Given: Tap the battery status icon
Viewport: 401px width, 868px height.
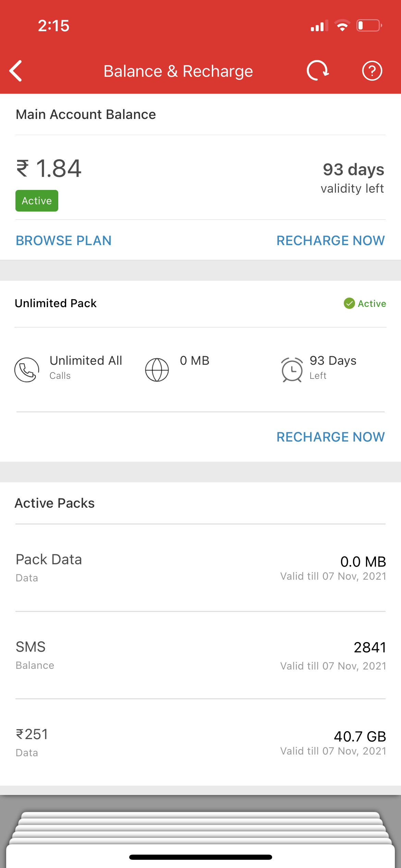Looking at the screenshot, I should (x=369, y=26).
